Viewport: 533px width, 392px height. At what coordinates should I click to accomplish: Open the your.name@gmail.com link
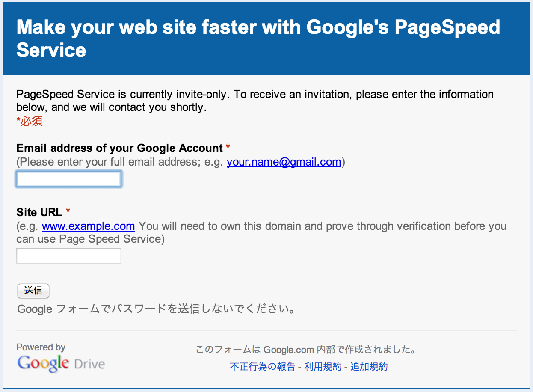click(x=284, y=162)
